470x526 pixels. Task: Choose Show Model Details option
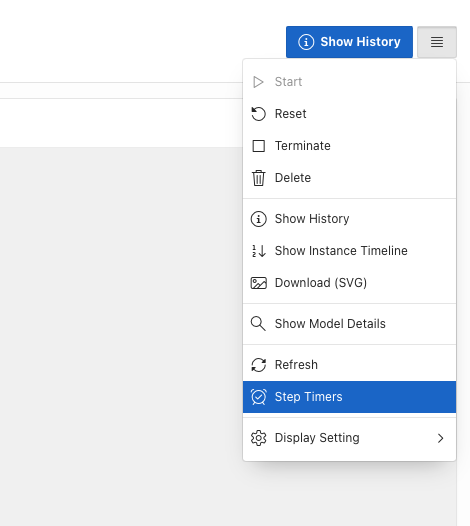click(x=349, y=324)
